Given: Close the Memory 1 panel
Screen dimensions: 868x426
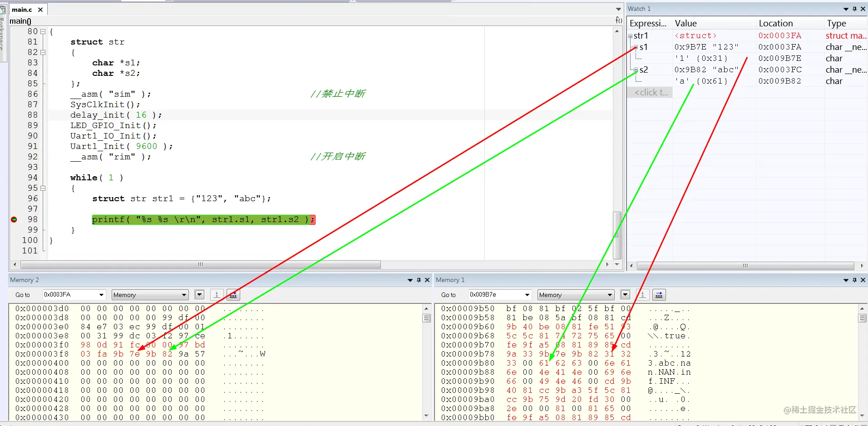Looking at the screenshot, I should tap(863, 280).
